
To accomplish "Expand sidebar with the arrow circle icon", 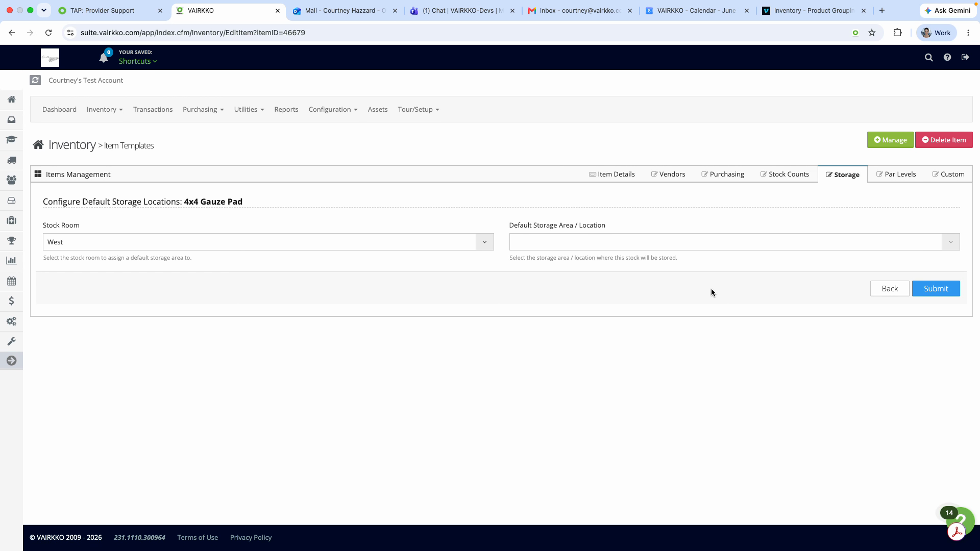I will [11, 361].
